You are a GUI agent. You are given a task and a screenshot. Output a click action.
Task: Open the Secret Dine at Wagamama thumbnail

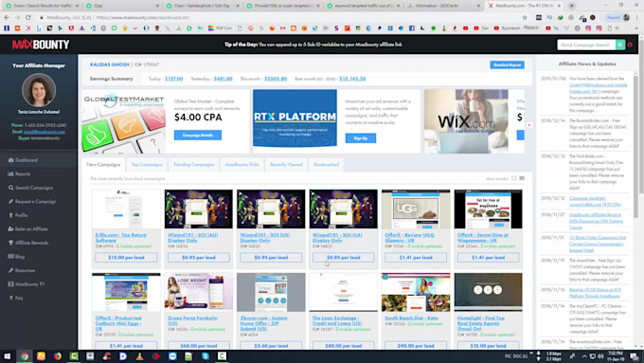(488, 209)
